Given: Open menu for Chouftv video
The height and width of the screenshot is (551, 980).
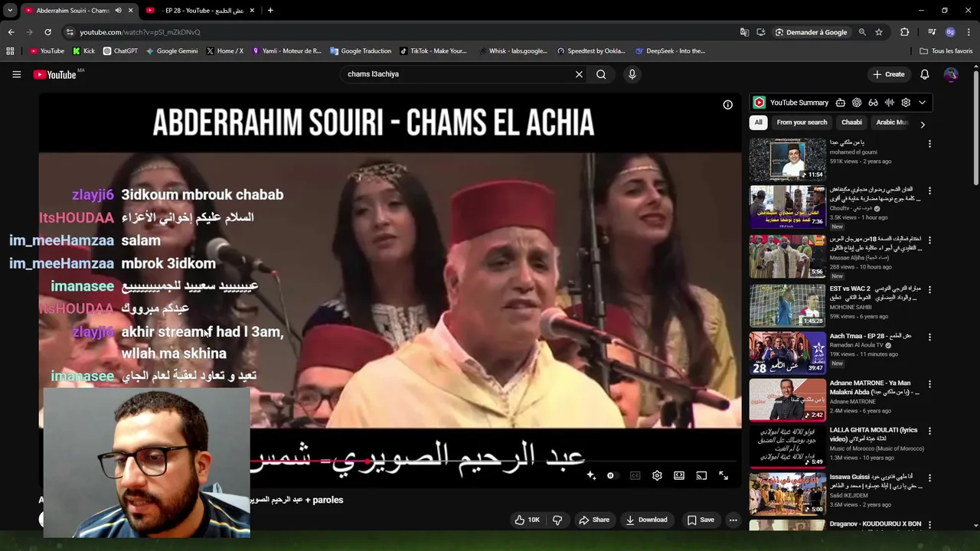Looking at the screenshot, I should (x=929, y=191).
